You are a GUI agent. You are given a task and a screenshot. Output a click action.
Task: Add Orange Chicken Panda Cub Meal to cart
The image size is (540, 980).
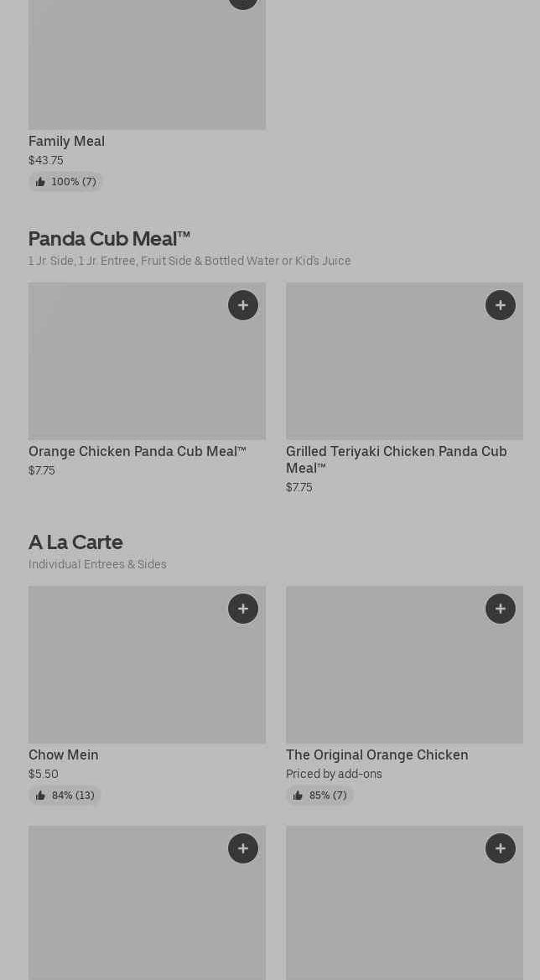click(x=243, y=305)
